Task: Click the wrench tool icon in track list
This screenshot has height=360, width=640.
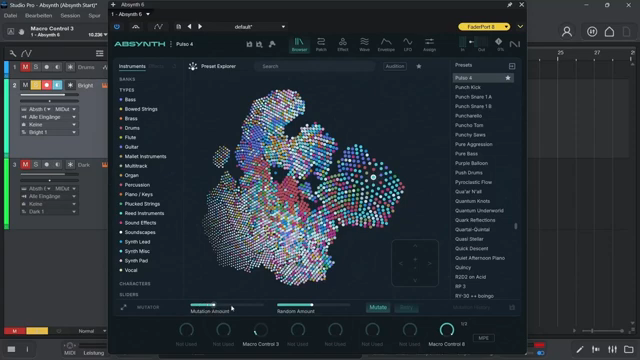Action: click(13, 53)
